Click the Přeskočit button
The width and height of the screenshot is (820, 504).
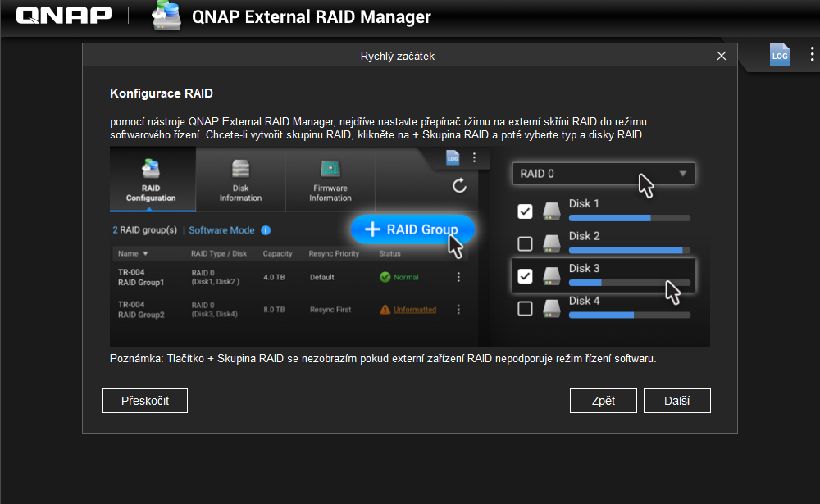pyautogui.click(x=144, y=401)
